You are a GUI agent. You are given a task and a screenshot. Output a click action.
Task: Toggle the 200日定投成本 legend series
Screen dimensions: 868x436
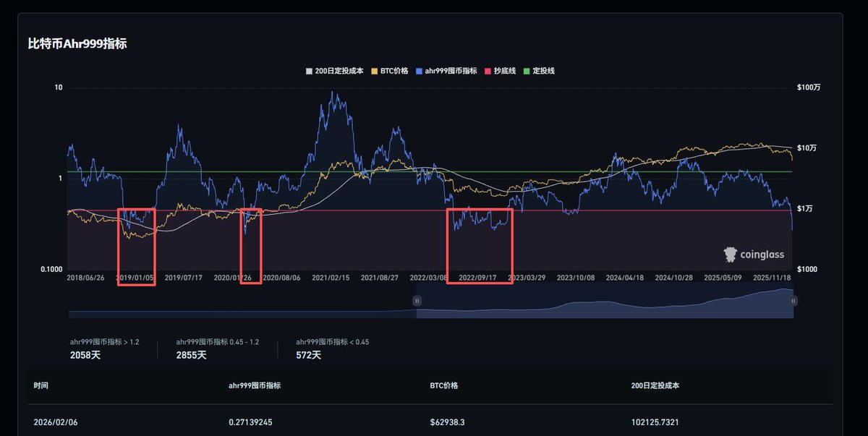pyautogui.click(x=335, y=71)
